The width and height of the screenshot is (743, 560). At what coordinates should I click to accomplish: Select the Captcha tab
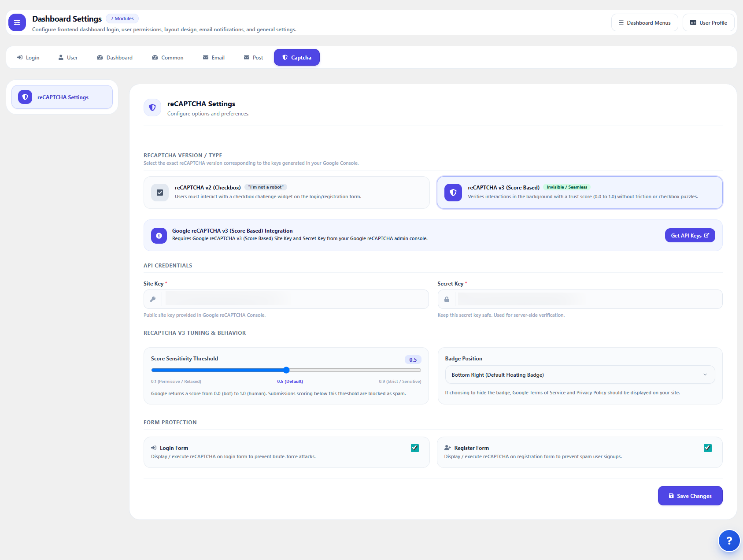[x=297, y=57]
